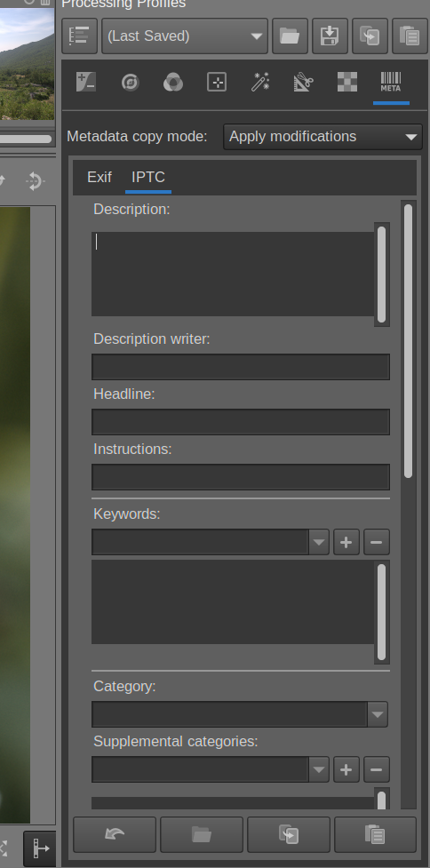The width and height of the screenshot is (430, 868).
Task: Select the Special effects wand icon
Action: pos(260,82)
